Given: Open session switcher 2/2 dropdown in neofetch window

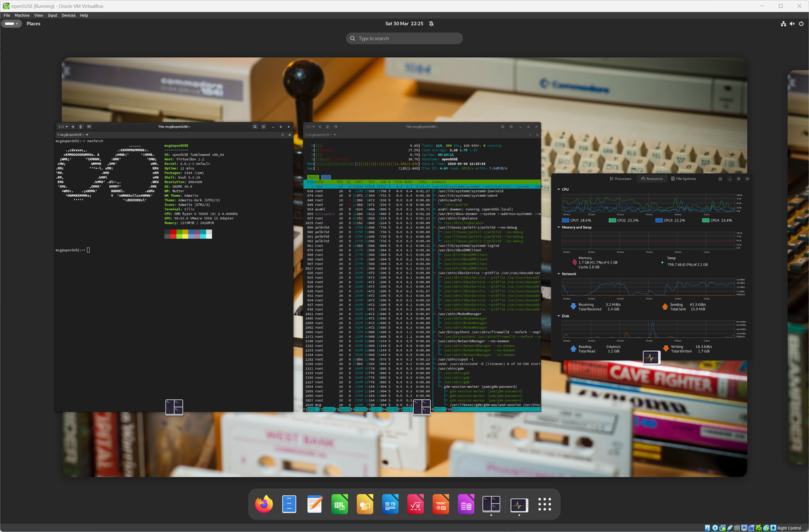Looking at the screenshot, I should (x=63, y=126).
